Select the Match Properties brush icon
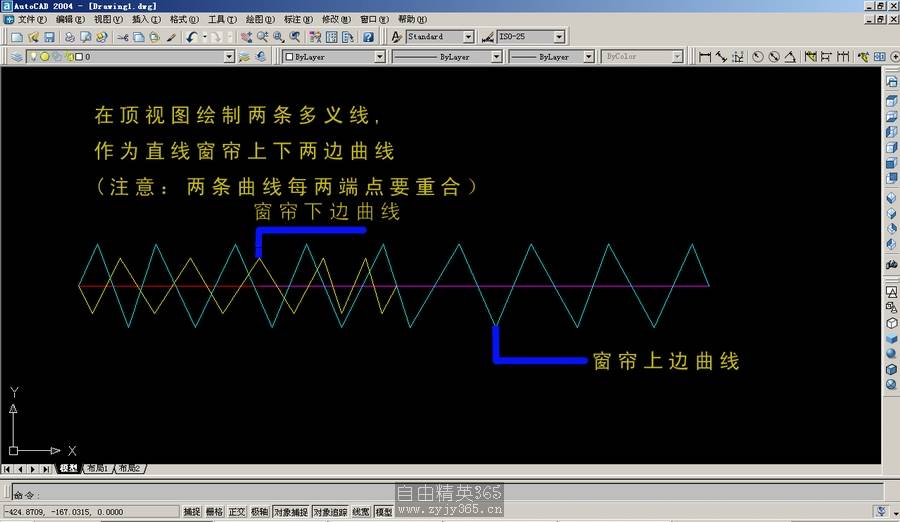Screen dimensions: 900x522 [x=171, y=37]
